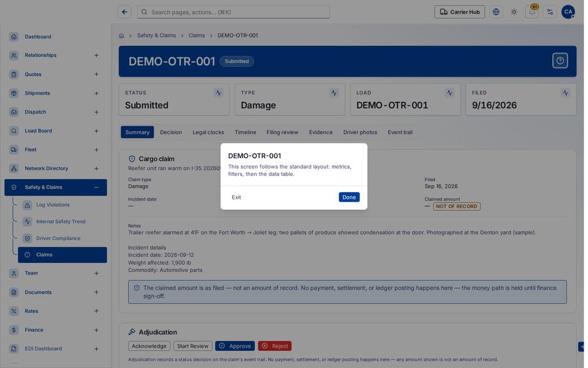Open the display settings sliders icon

pyautogui.click(x=550, y=12)
